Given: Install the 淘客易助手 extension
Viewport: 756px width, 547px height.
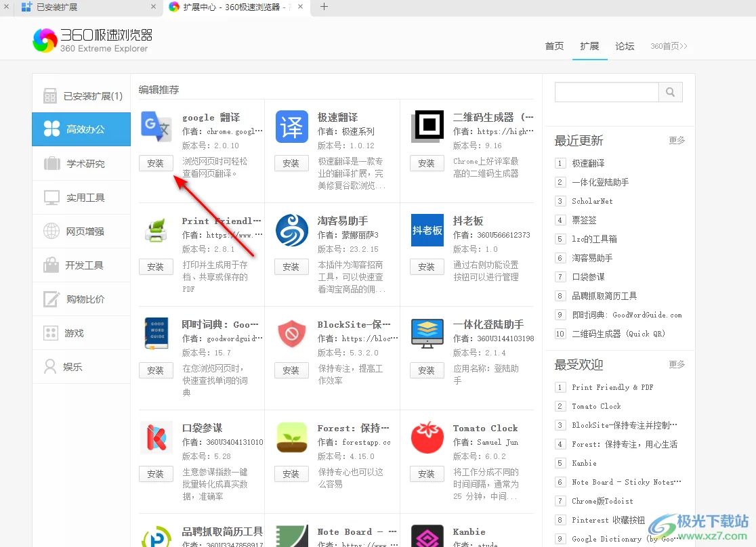Looking at the screenshot, I should click(291, 267).
